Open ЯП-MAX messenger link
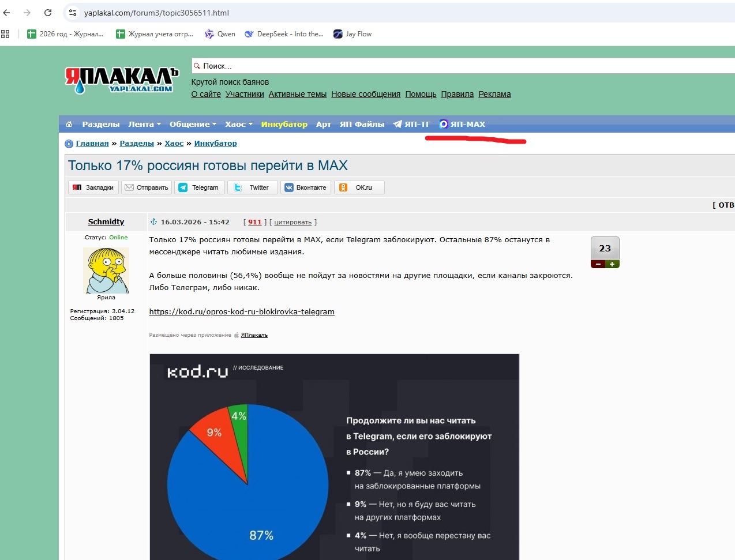The image size is (735, 560). coord(462,124)
